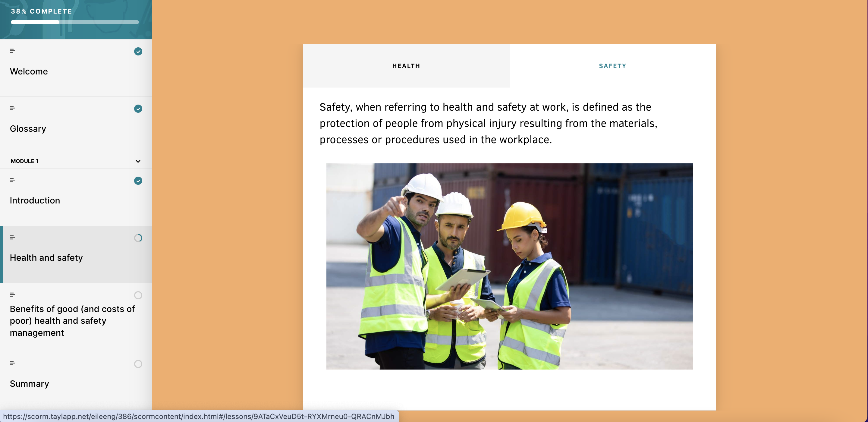Click the empty status circle for Benefits lesson

[138, 295]
